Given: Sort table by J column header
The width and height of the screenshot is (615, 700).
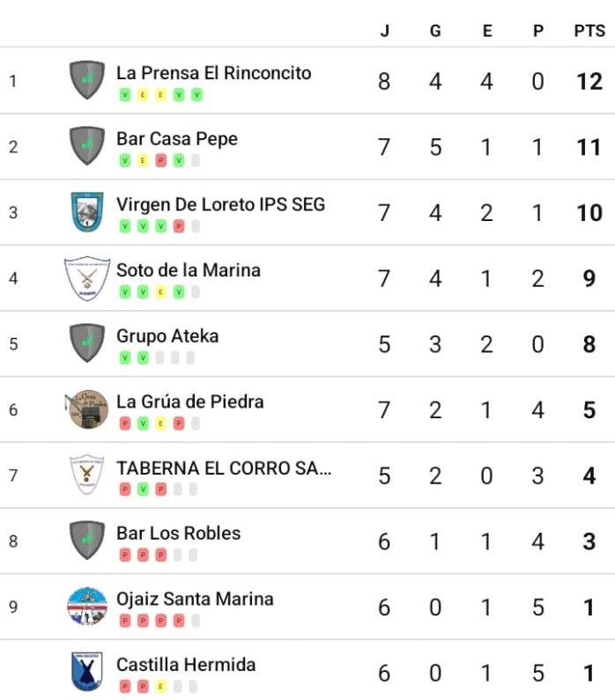Looking at the screenshot, I should [384, 31].
